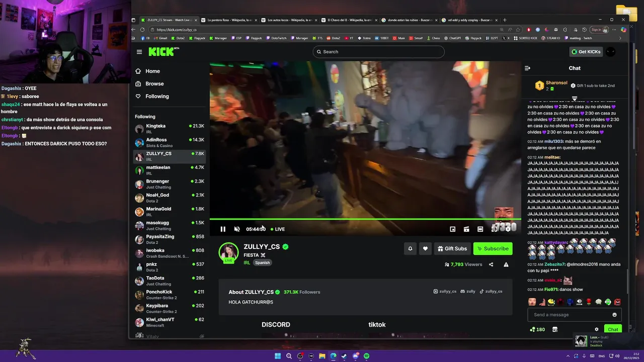644x362 pixels.
Task: Click green Chat send button
Action: coord(613,330)
